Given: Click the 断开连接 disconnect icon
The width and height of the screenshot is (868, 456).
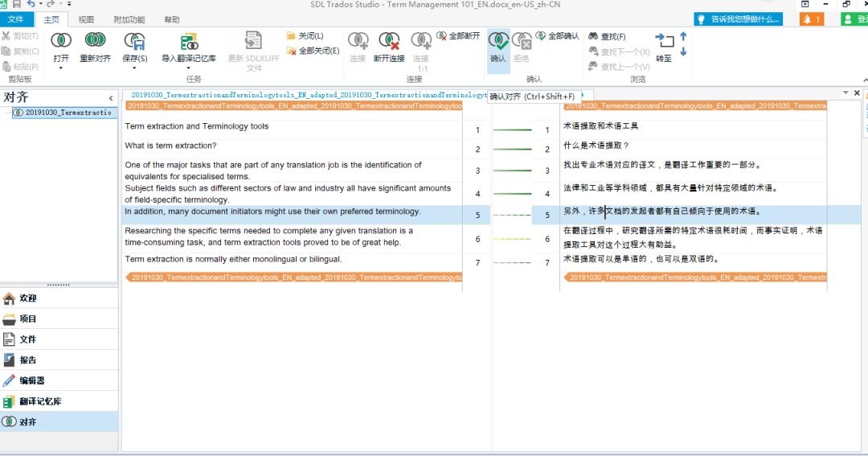Looking at the screenshot, I should (x=389, y=41).
